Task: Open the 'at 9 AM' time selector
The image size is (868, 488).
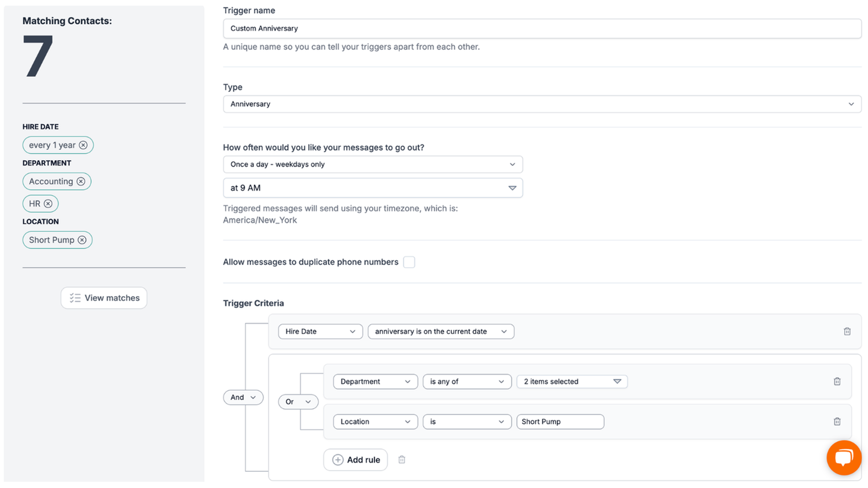Action: click(373, 188)
